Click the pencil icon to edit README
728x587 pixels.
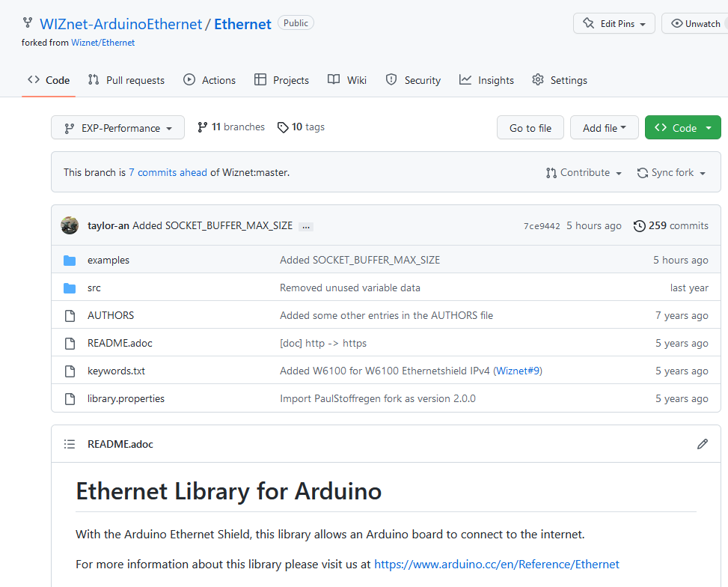coord(702,444)
